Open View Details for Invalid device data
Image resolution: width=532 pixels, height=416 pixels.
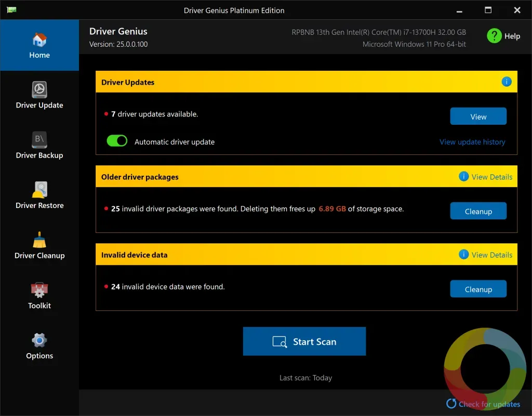click(x=491, y=255)
